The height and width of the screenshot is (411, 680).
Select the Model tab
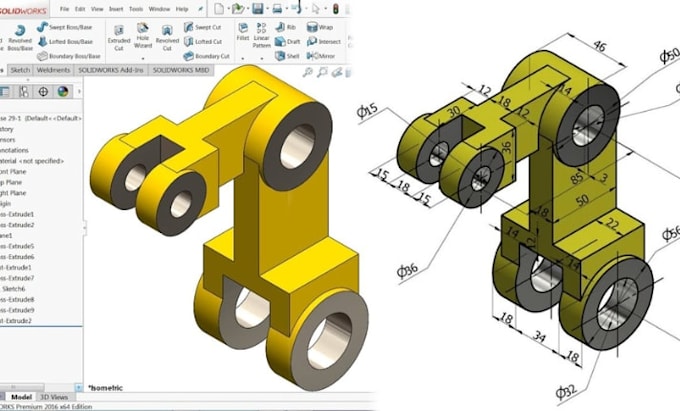tap(21, 397)
